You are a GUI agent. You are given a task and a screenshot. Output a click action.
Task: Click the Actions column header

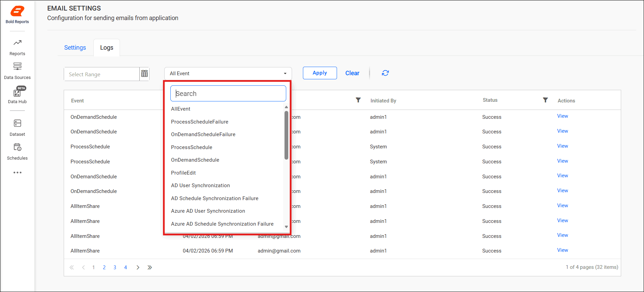566,101
